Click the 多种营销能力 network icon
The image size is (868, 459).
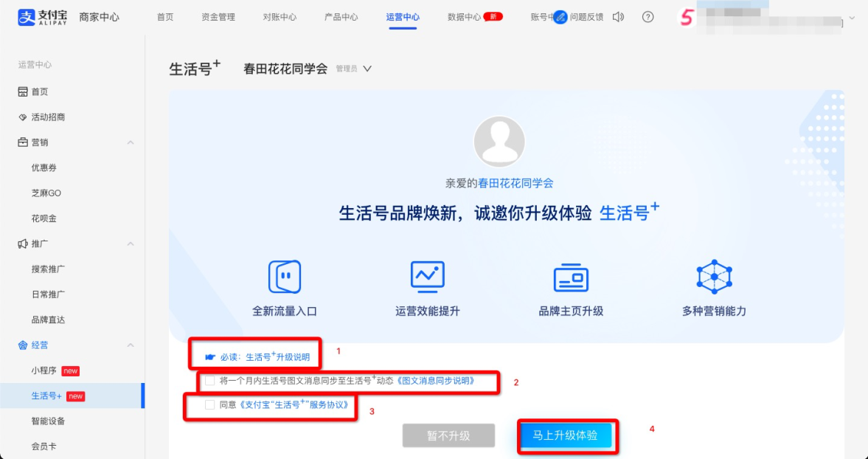pyautogui.click(x=714, y=276)
